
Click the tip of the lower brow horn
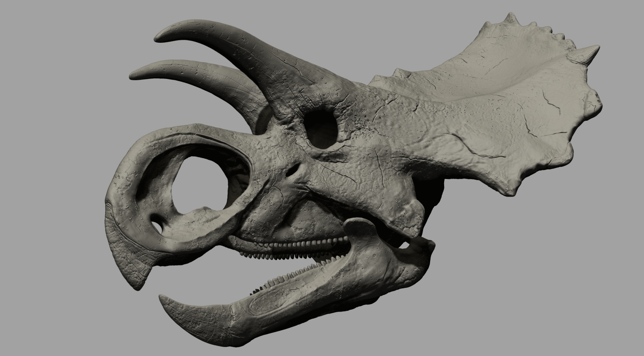coord(133,76)
